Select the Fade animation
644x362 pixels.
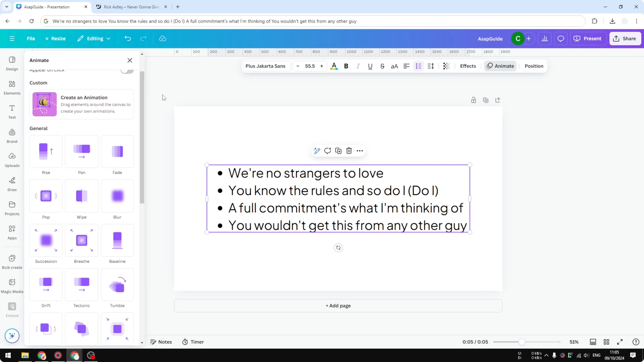117,151
